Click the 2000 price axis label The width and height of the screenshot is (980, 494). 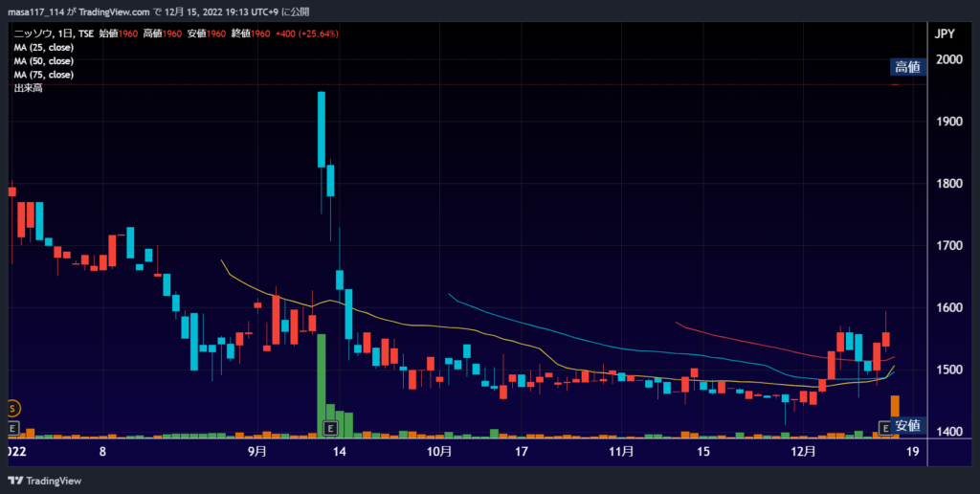pos(948,59)
